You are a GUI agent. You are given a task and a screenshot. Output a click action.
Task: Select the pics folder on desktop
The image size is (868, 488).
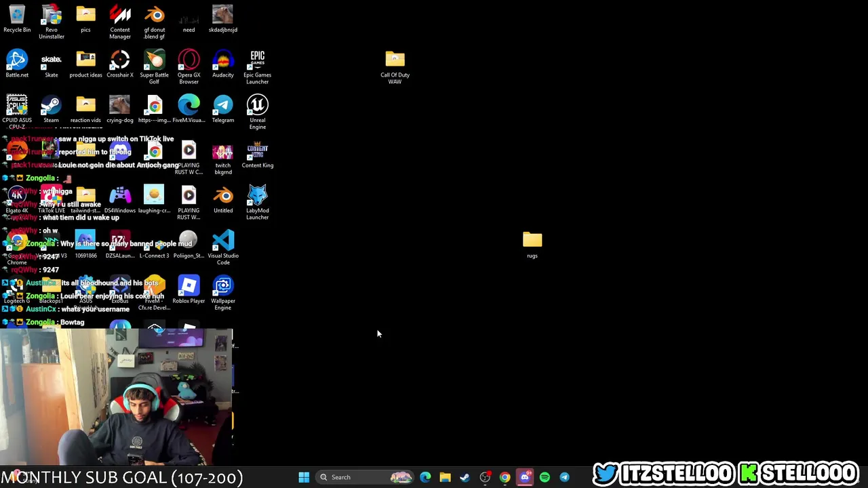(85, 19)
